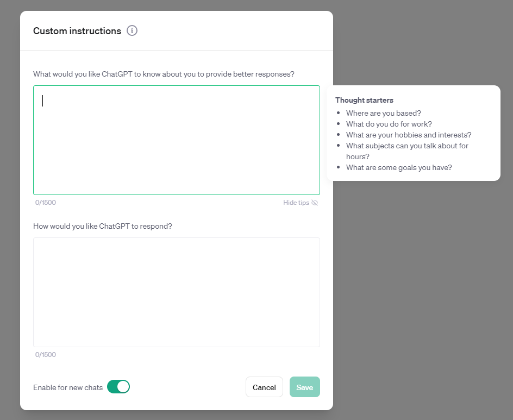Click 'What are some goals you have?' tip
This screenshot has height=420, width=513.
[398, 167]
